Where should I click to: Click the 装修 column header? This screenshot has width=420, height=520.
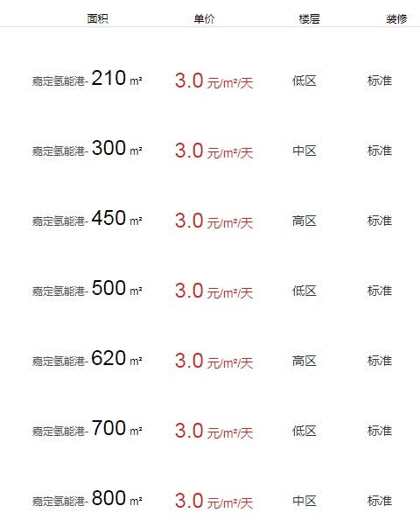396,19
